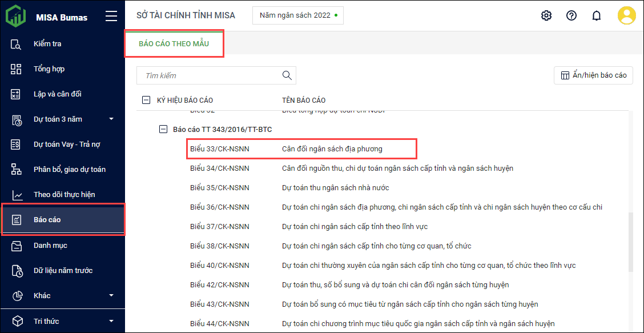Go to Tổng hợp in sidebar
The image size is (644, 333).
coord(49,69)
